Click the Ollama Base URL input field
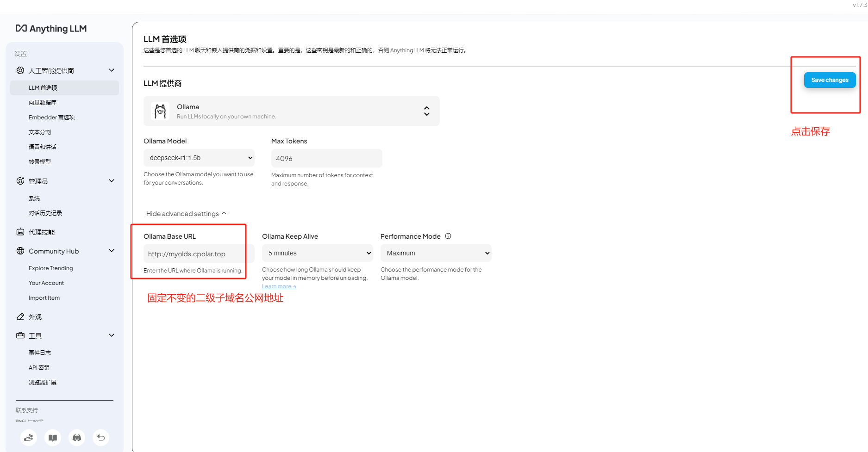Viewport: 868px width, 452px height. point(199,254)
